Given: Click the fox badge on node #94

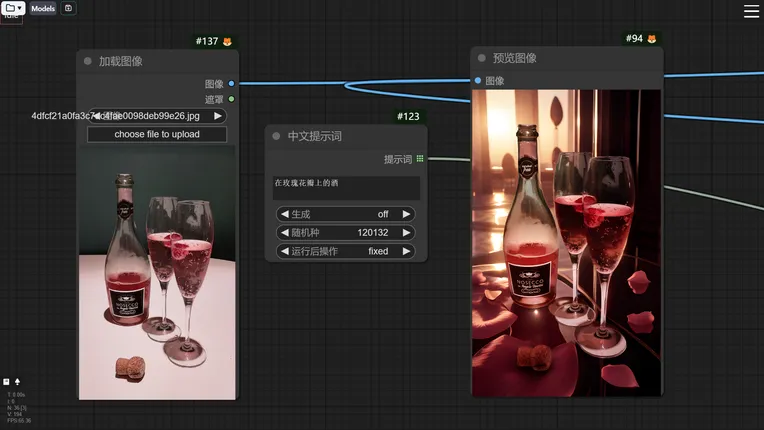Looking at the screenshot, I should pos(652,39).
